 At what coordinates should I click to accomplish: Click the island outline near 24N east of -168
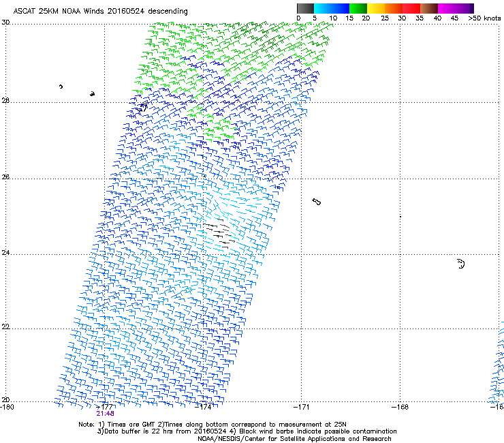point(461,264)
